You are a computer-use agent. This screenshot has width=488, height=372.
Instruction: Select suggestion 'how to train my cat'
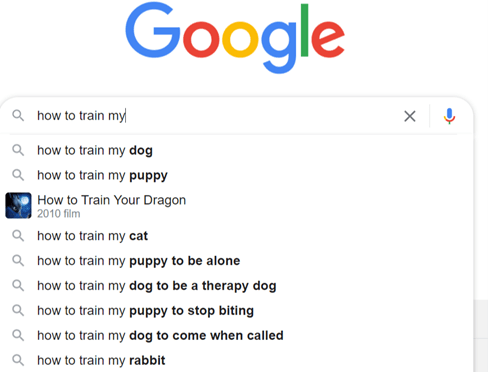point(237,236)
